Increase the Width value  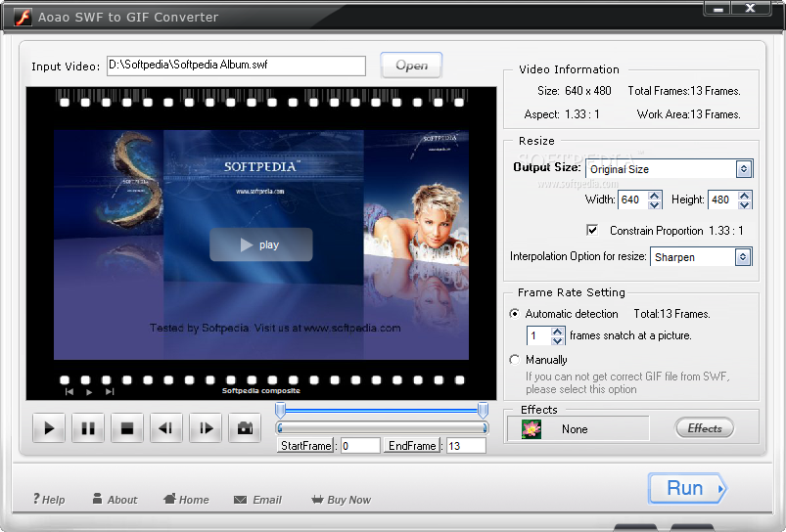point(654,196)
